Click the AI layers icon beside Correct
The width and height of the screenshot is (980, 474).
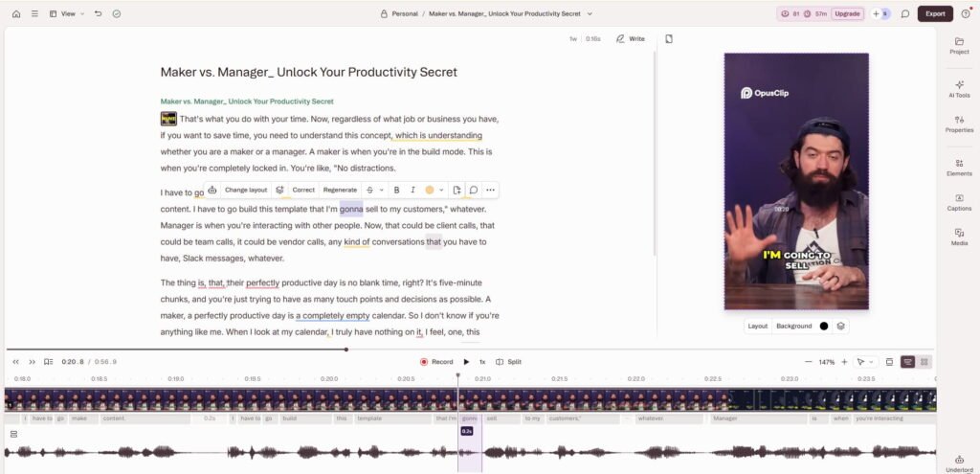[280, 190]
